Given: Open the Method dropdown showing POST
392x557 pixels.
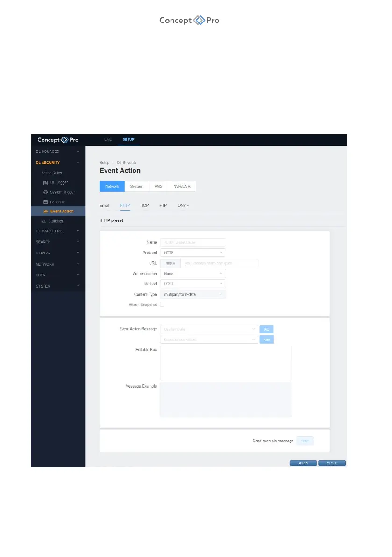Looking at the screenshot, I should pos(193,284).
